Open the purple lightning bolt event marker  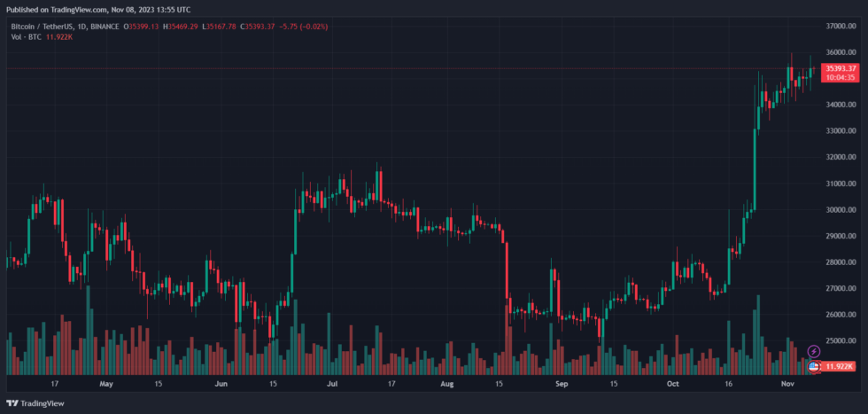814,351
